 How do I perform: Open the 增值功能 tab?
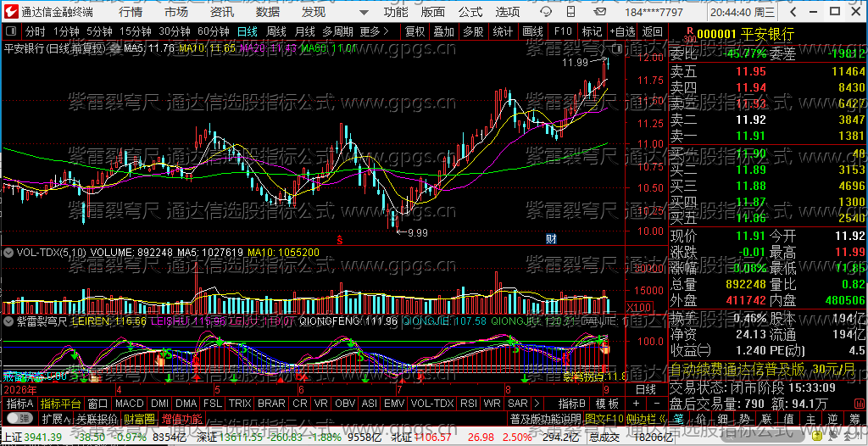click(x=181, y=418)
